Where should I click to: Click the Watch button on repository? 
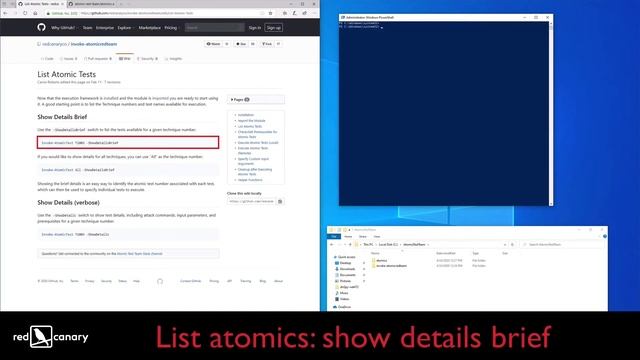[213, 44]
